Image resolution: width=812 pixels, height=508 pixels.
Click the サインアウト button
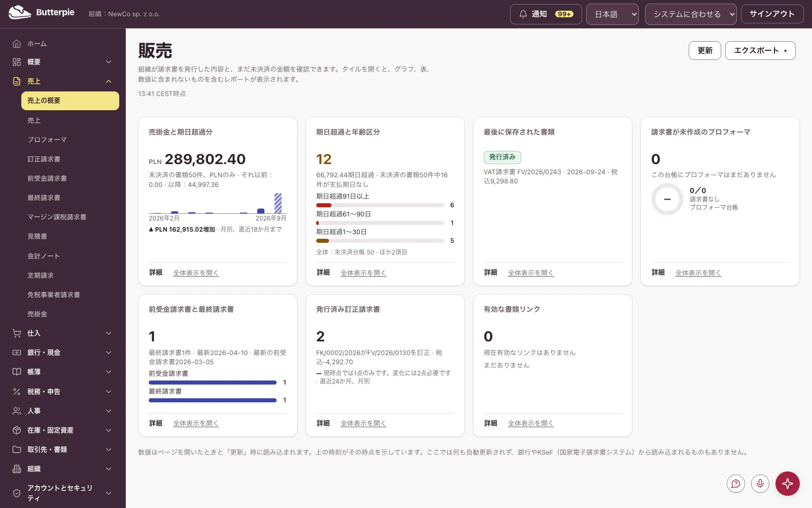click(772, 14)
